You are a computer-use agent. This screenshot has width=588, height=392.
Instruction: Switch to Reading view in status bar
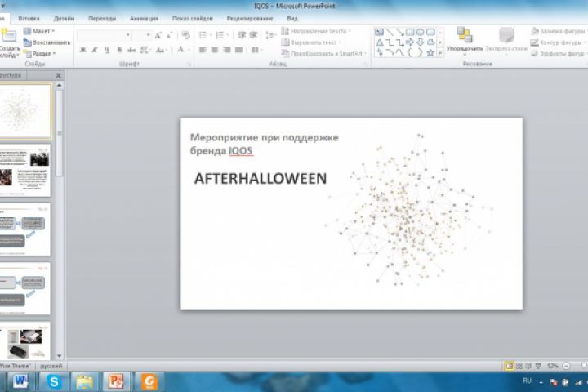528,366
